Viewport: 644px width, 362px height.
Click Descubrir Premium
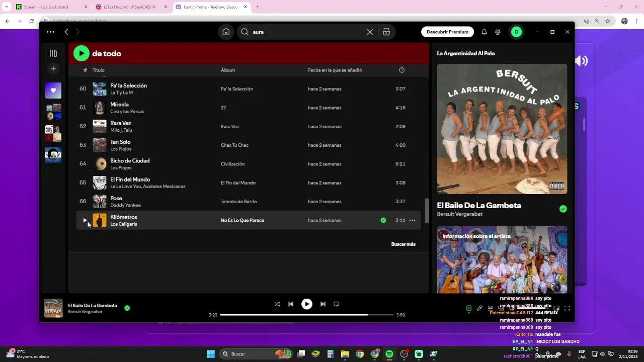pyautogui.click(x=447, y=32)
